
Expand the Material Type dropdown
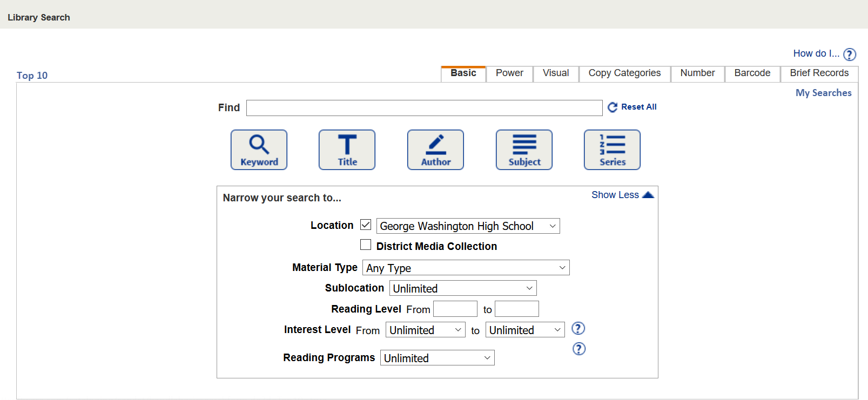(x=466, y=268)
